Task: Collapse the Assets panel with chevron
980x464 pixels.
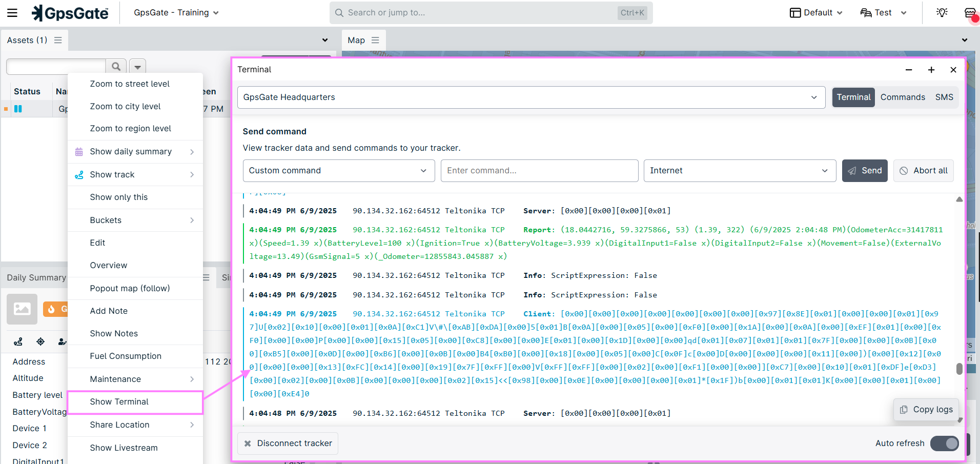Action: pos(325,40)
